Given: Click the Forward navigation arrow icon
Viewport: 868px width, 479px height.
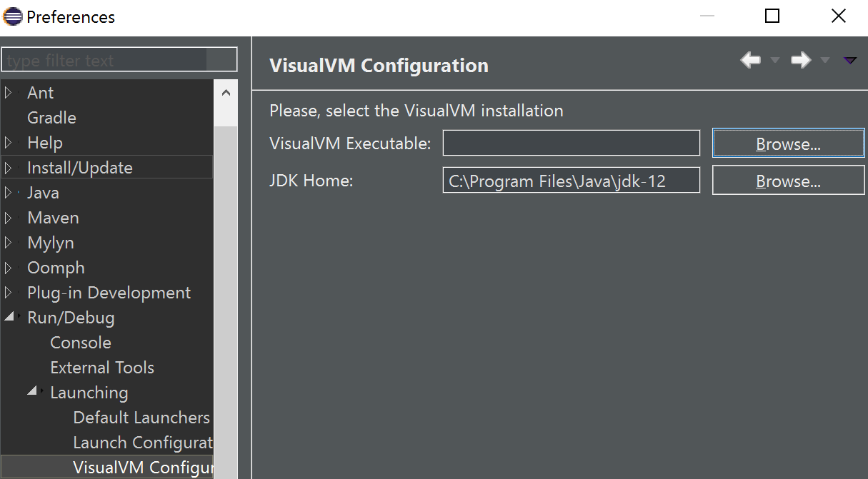Looking at the screenshot, I should 800,61.
